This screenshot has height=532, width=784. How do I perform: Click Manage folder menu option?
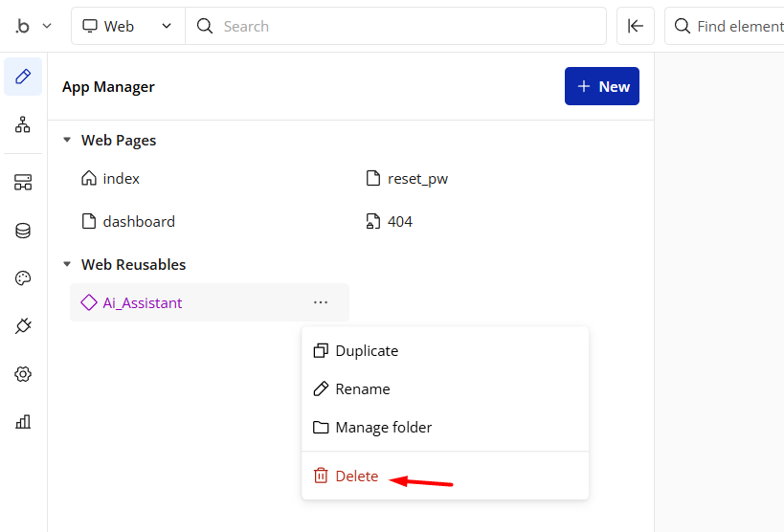pos(383,428)
